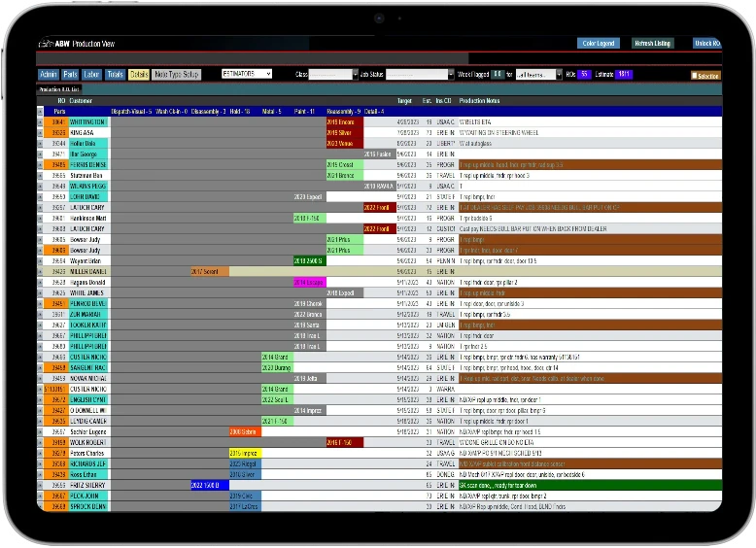This screenshot has width=756, height=548.
Task: Click the Wash Cln-In stage header
Action: tap(172, 112)
